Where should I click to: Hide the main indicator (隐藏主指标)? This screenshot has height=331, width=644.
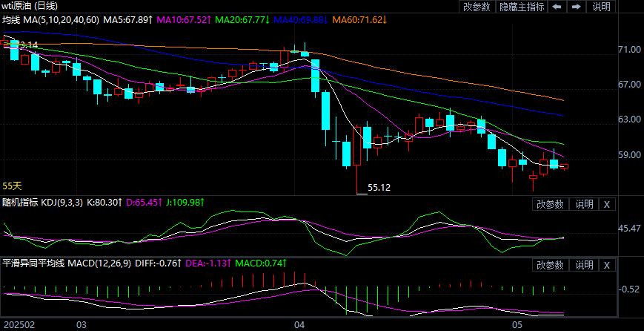point(521,7)
